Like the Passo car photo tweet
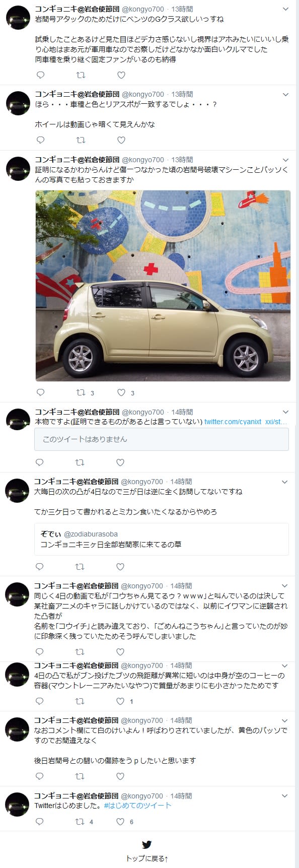This screenshot has width=299, height=868. (x=121, y=392)
